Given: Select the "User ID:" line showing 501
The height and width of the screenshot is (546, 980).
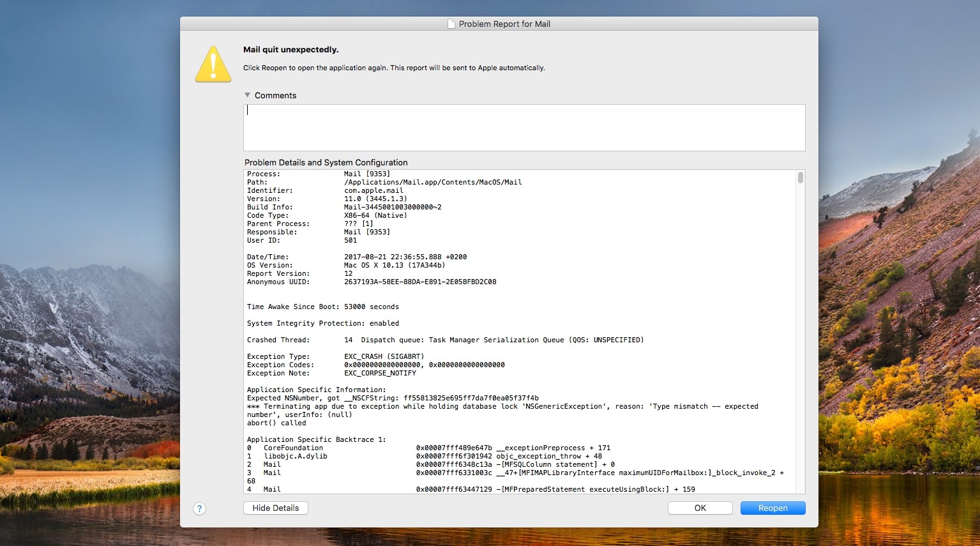Looking at the screenshot, I should tap(302, 240).
